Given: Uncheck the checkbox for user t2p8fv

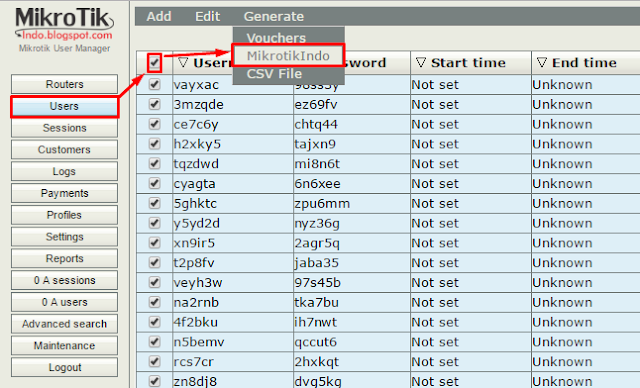Looking at the screenshot, I should 154,263.
